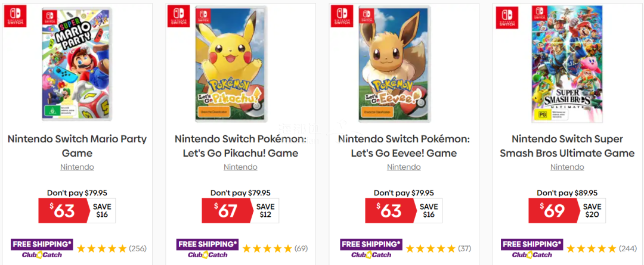
Task: Open Let's Go Pikachu box art image
Action: [231, 64]
